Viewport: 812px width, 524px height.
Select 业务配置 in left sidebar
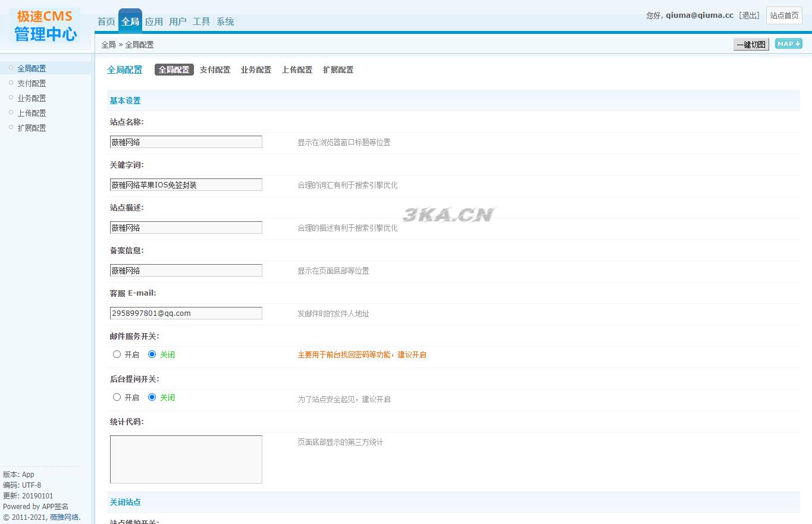(32, 98)
